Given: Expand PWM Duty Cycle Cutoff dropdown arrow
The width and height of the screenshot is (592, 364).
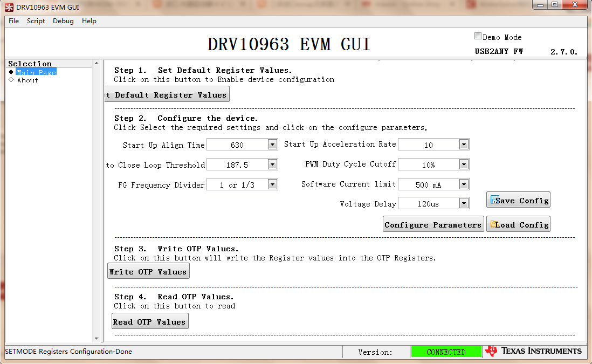Looking at the screenshot, I should pyautogui.click(x=464, y=164).
